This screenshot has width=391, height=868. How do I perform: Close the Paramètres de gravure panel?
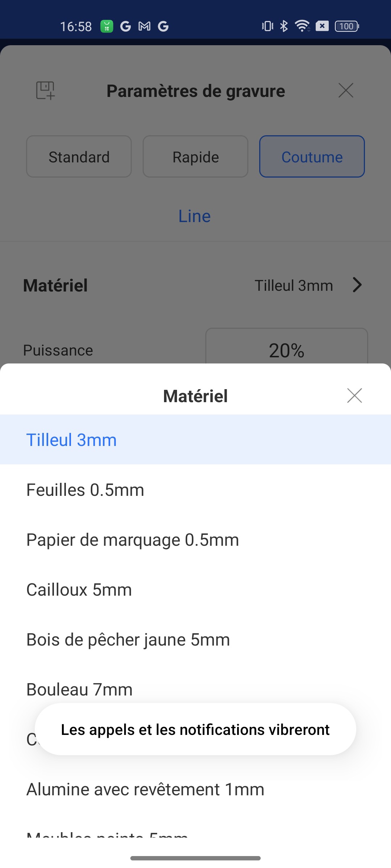tap(346, 90)
